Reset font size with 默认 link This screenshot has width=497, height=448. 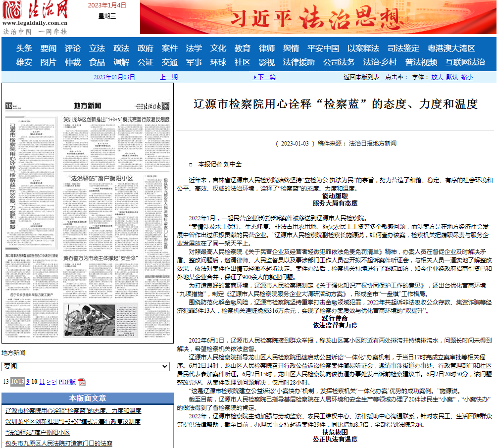click(x=451, y=77)
